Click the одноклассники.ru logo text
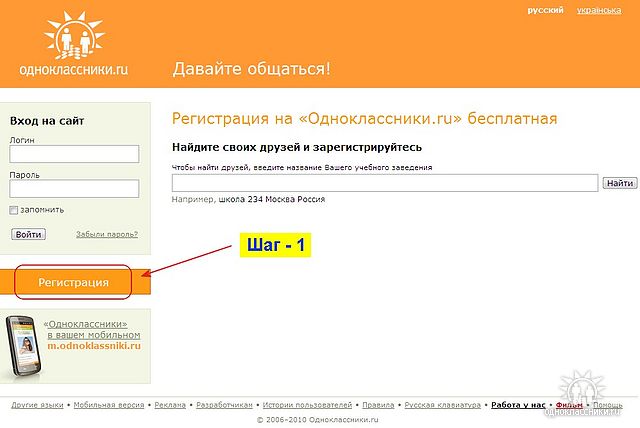 (x=74, y=69)
